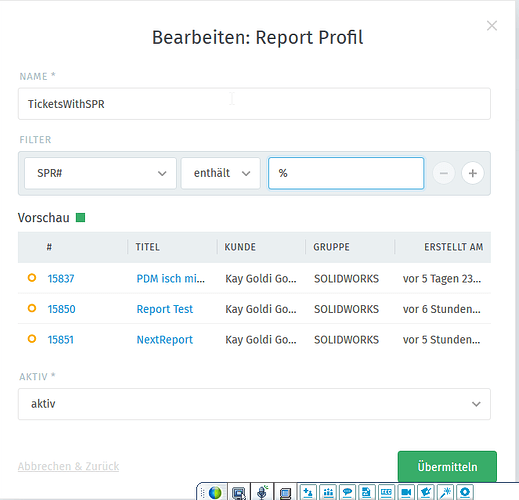519x500 pixels.
Task: Click the magic wand icon in toolbar
Action: (445, 492)
